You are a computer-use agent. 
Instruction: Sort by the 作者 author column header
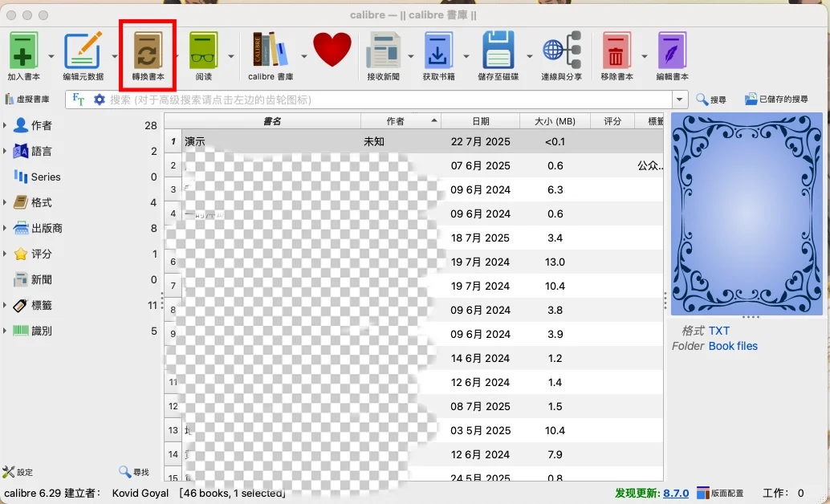point(401,121)
